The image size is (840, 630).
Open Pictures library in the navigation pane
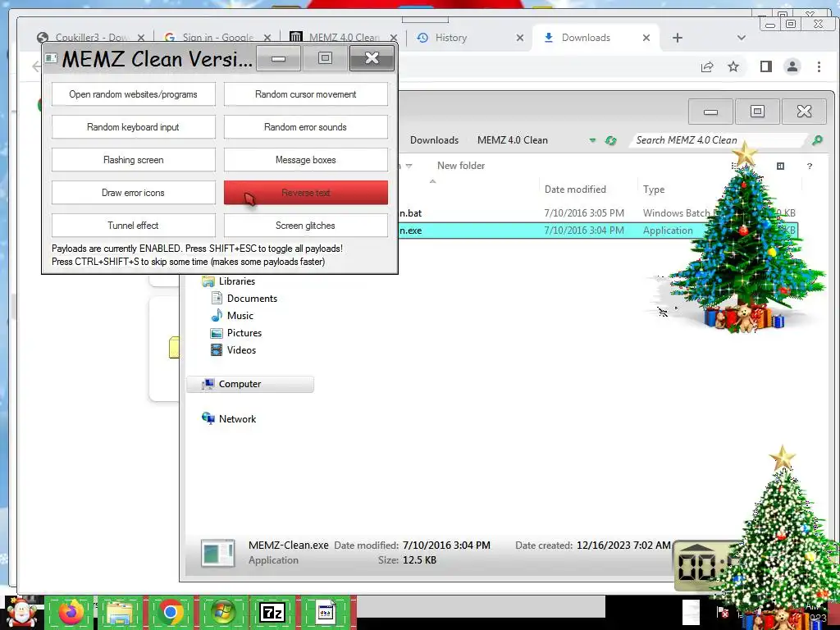click(244, 333)
